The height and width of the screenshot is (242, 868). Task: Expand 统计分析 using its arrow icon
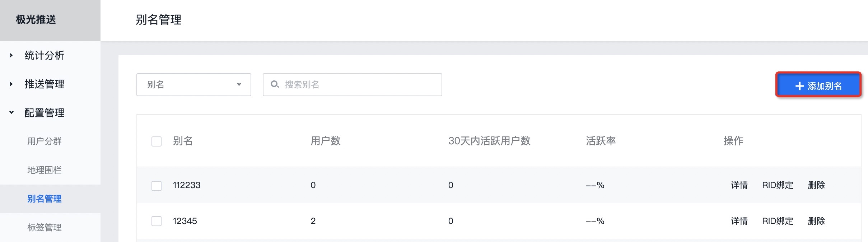click(x=11, y=55)
